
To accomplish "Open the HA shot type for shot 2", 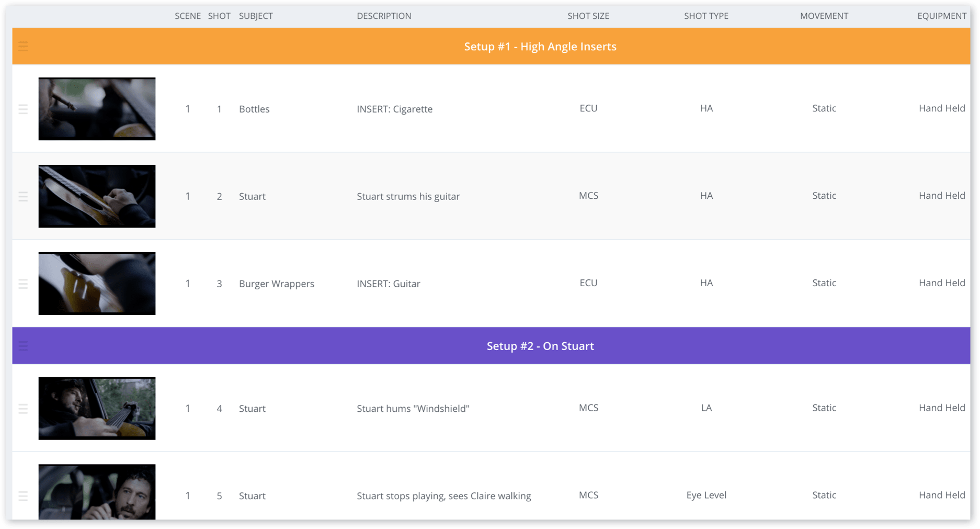I will [706, 195].
